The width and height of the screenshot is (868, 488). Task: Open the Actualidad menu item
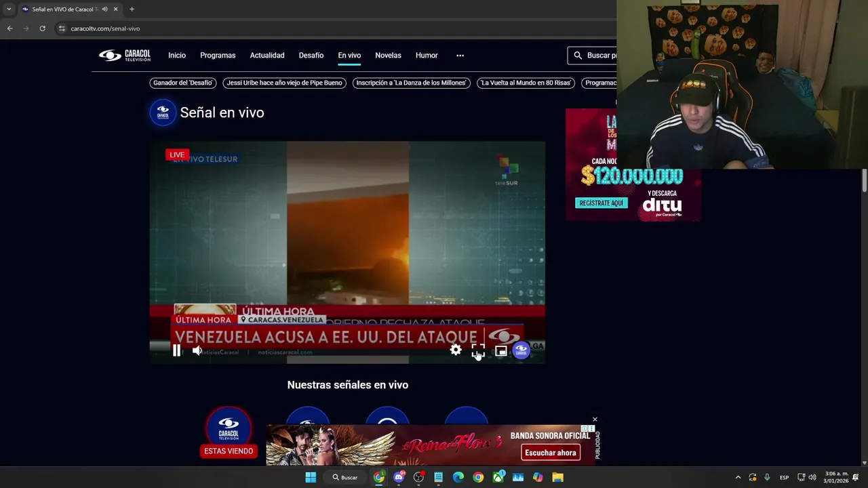(267, 56)
